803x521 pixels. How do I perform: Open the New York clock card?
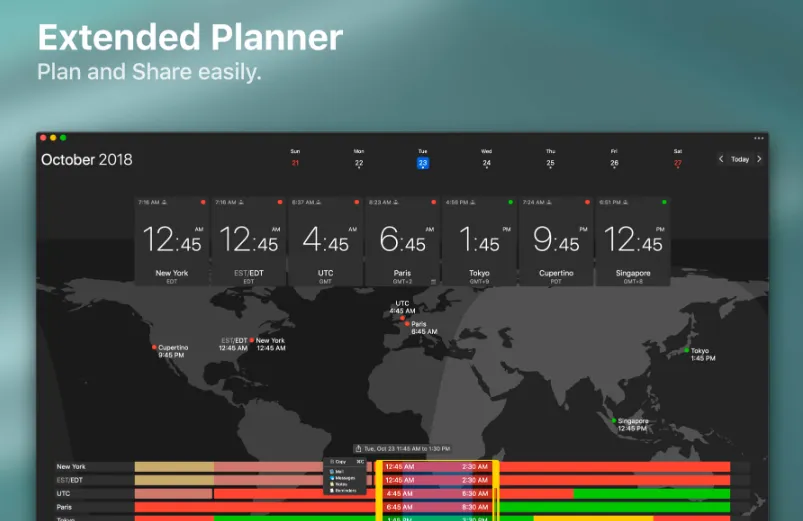click(172, 241)
